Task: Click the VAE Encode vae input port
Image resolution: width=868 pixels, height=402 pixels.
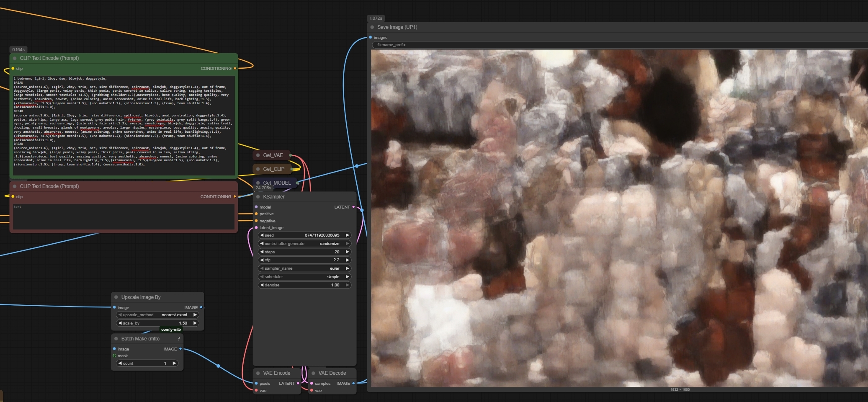Action: pyautogui.click(x=256, y=390)
